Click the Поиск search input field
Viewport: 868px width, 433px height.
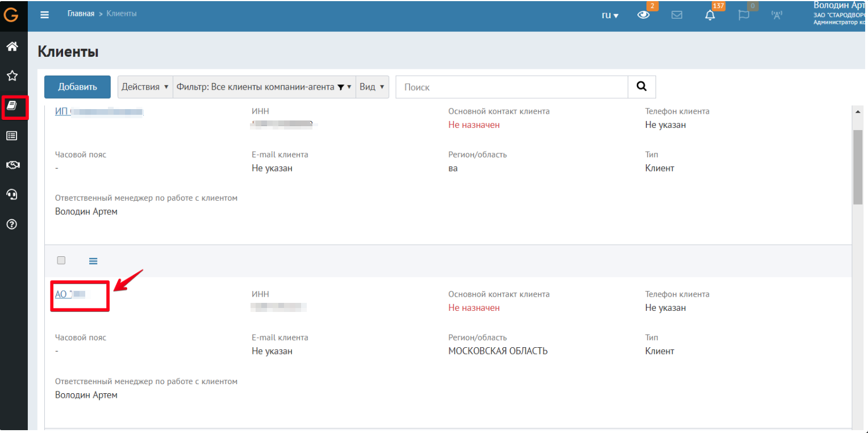click(x=512, y=87)
